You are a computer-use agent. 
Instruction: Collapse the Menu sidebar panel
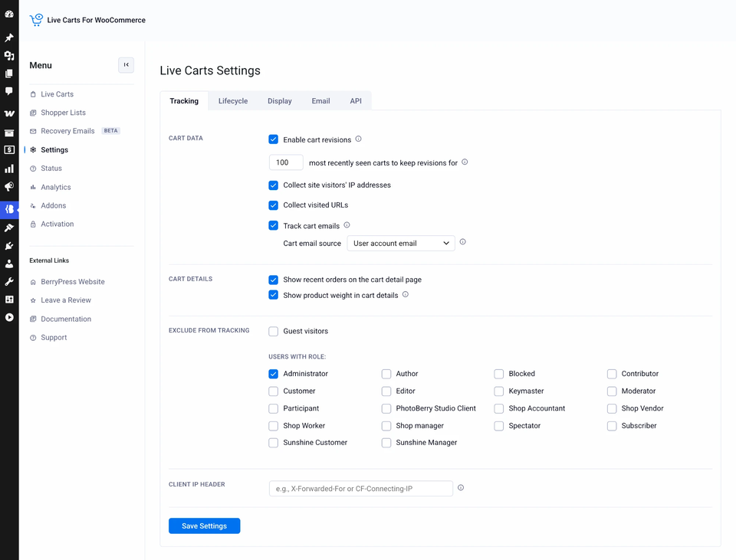tap(126, 64)
